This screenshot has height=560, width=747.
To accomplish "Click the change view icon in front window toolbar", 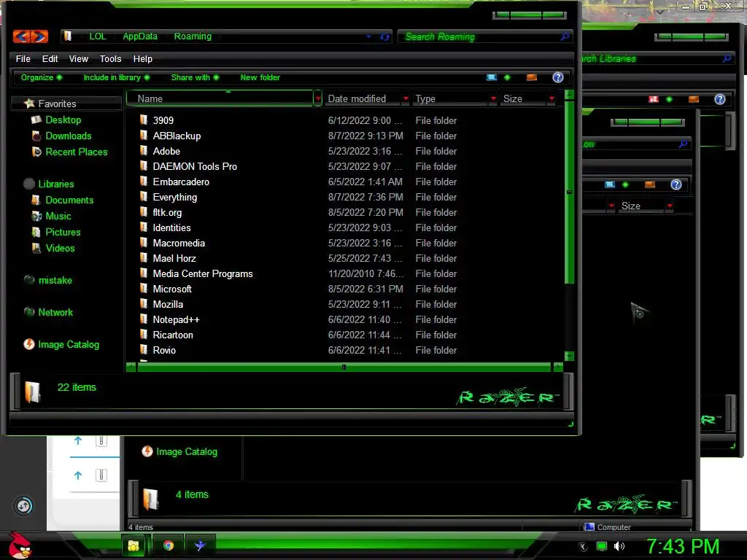I will coord(492,77).
